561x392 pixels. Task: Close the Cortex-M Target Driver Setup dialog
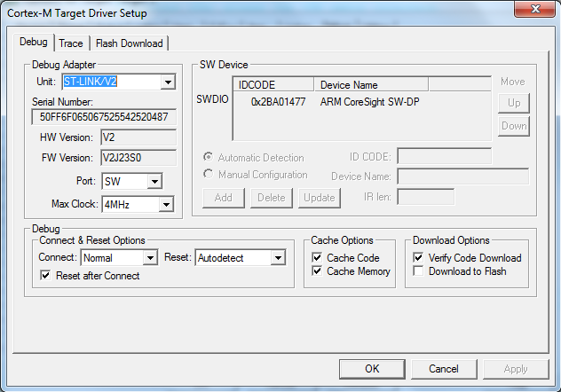tap(535, 9)
